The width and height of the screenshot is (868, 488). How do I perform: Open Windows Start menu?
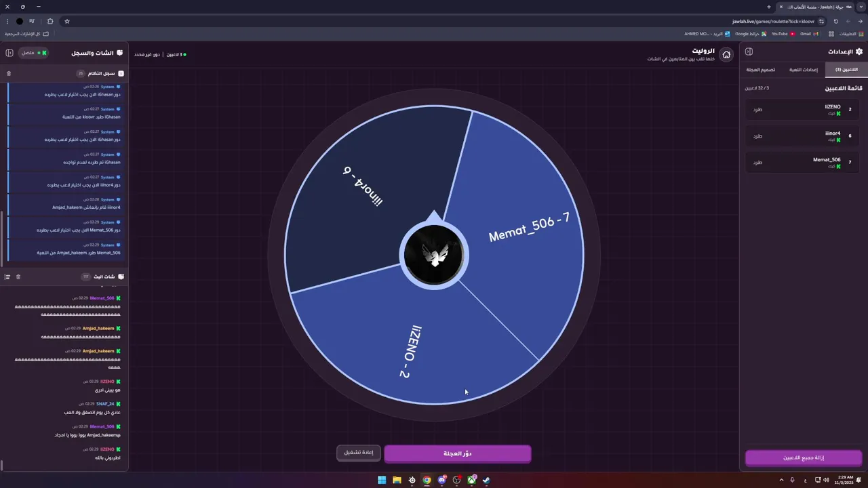[x=382, y=481]
